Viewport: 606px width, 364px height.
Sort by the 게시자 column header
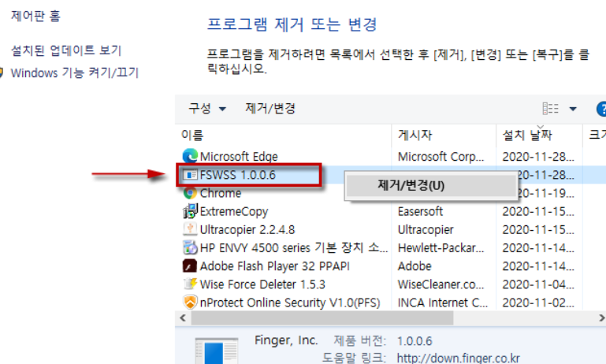coord(415,135)
